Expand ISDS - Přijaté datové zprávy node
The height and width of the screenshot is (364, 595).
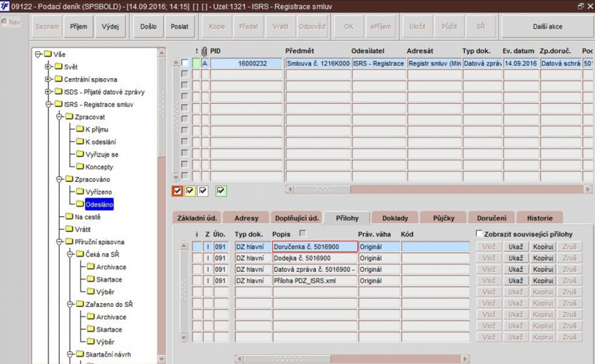tap(48, 92)
